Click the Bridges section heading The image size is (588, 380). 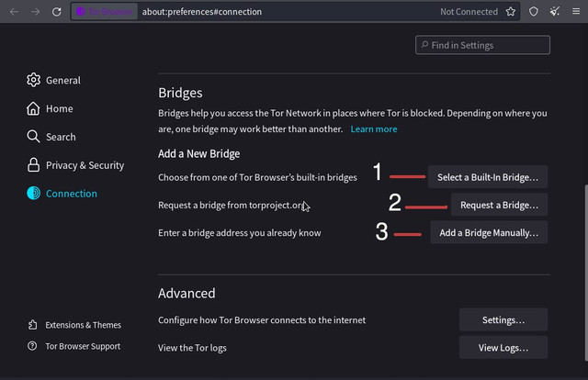(180, 93)
